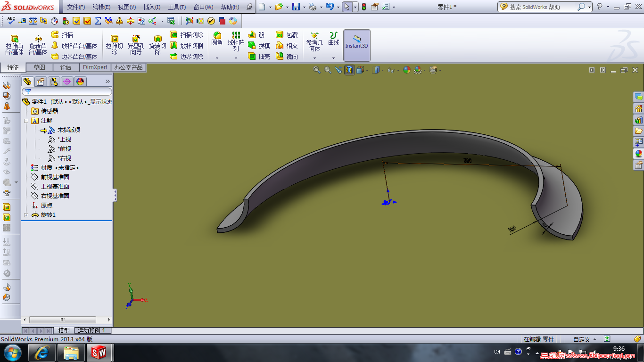Viewport: 644px width, 362px height.
Task: Add a 筋 rib feature
Action: [256, 35]
